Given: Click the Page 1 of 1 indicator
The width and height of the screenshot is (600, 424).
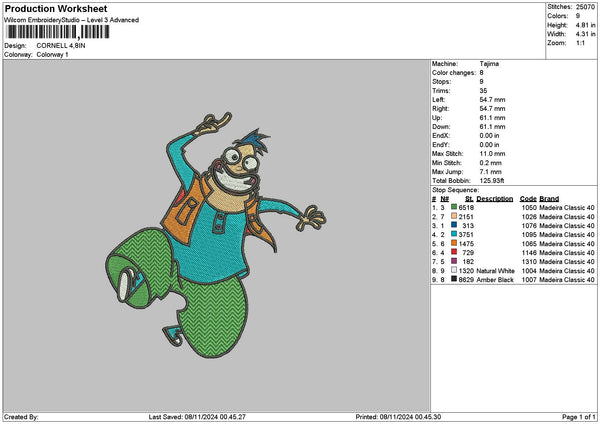Looking at the screenshot, I should (579, 417).
